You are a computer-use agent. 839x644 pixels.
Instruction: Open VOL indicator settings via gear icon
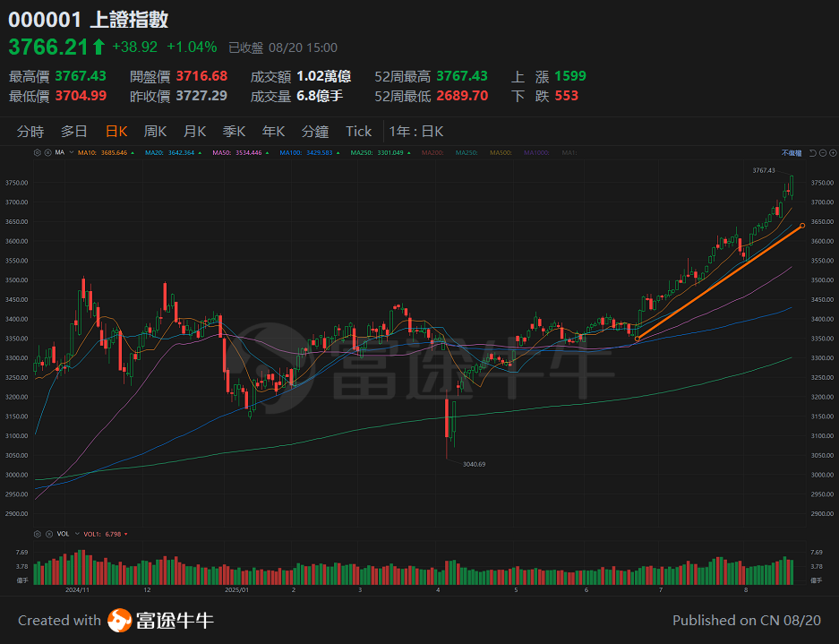tap(37, 534)
